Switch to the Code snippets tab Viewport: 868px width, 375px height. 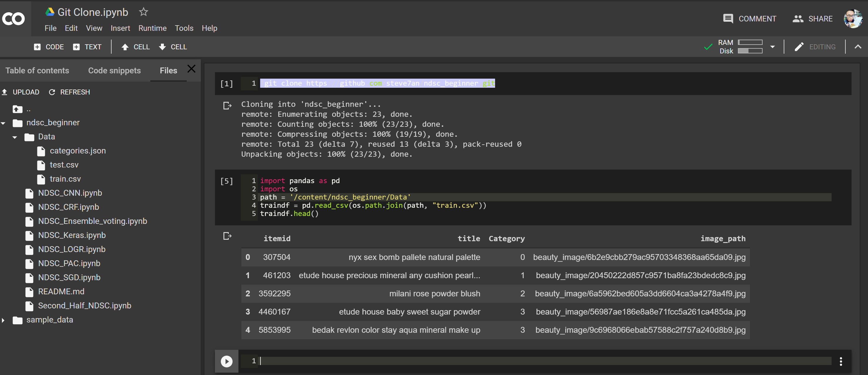coord(115,70)
